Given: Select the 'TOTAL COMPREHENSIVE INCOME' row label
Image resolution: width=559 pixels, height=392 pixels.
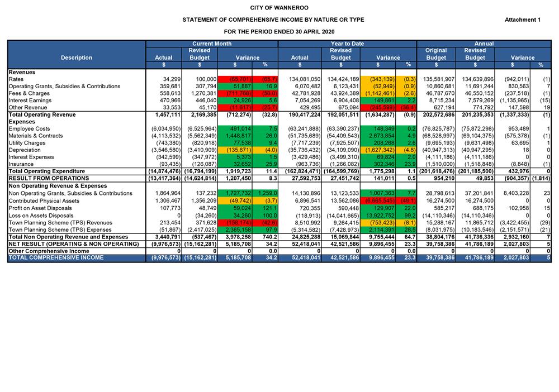Looking at the screenshot, I should 56,258.
